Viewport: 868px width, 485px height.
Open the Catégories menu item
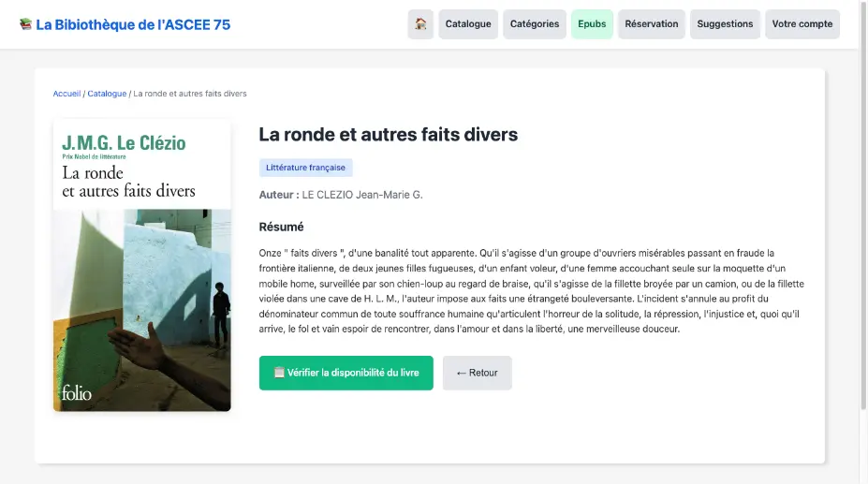pyautogui.click(x=535, y=23)
